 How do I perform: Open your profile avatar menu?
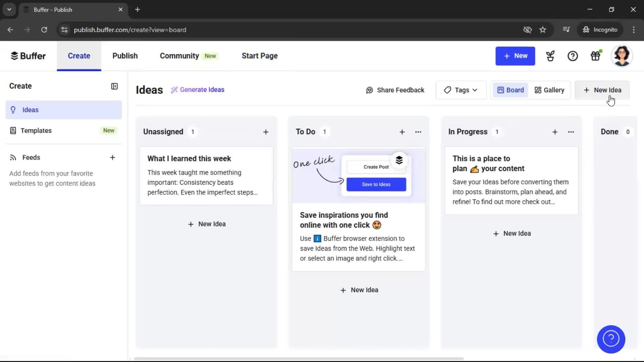pyautogui.click(x=622, y=56)
